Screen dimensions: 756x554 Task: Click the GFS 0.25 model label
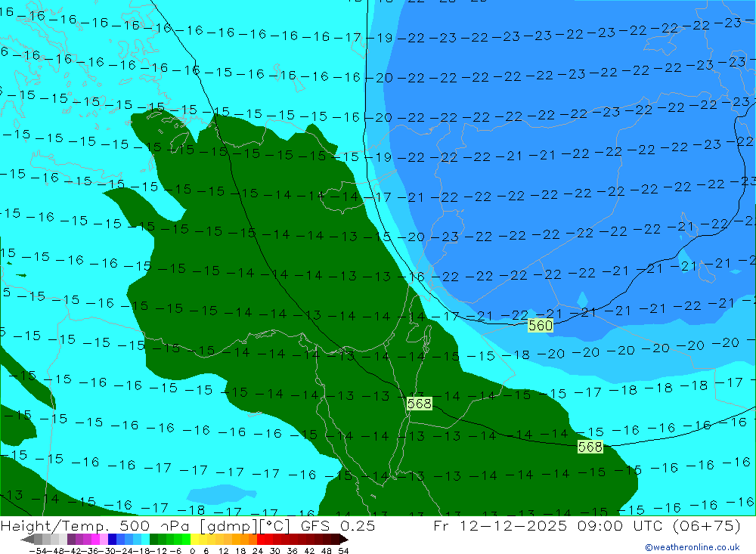click(337, 525)
